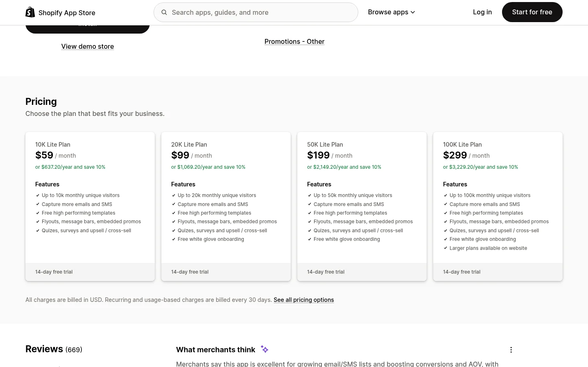Click 'Up to 50k monthly unique visitors'
Viewport: 588px width, 367px height.
tap(353, 195)
